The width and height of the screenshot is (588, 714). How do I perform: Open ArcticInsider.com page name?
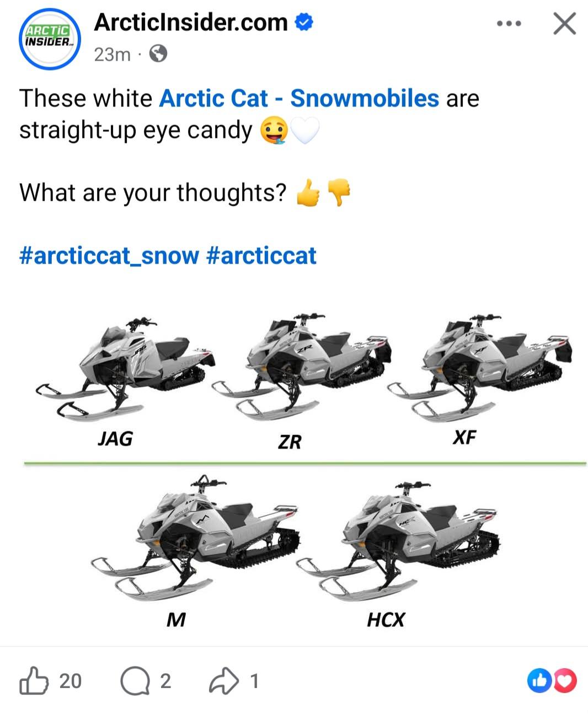[191, 23]
